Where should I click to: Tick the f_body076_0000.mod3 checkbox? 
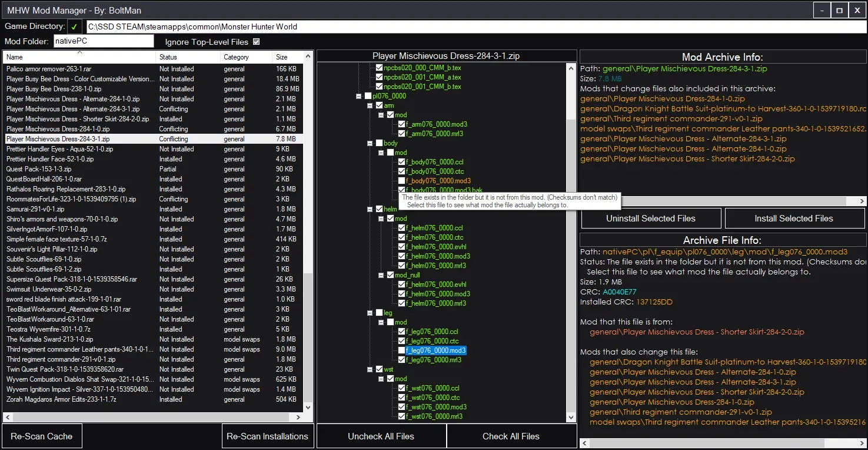(x=401, y=181)
